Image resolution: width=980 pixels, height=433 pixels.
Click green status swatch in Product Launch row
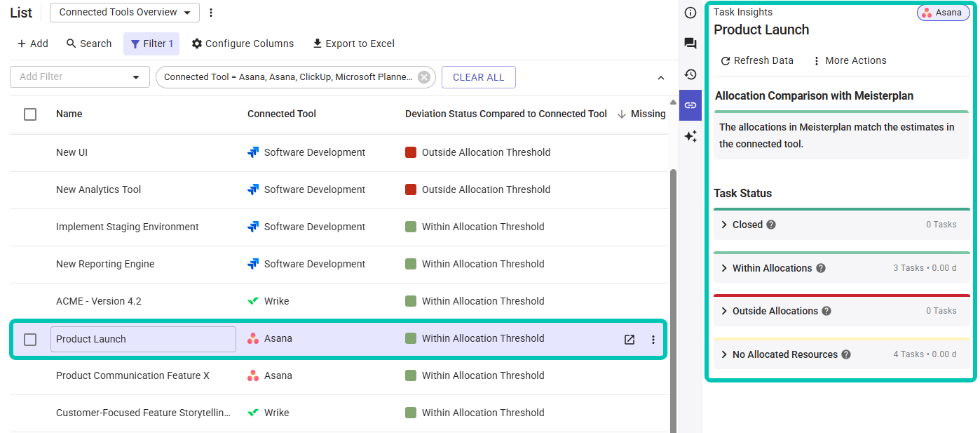[411, 338]
